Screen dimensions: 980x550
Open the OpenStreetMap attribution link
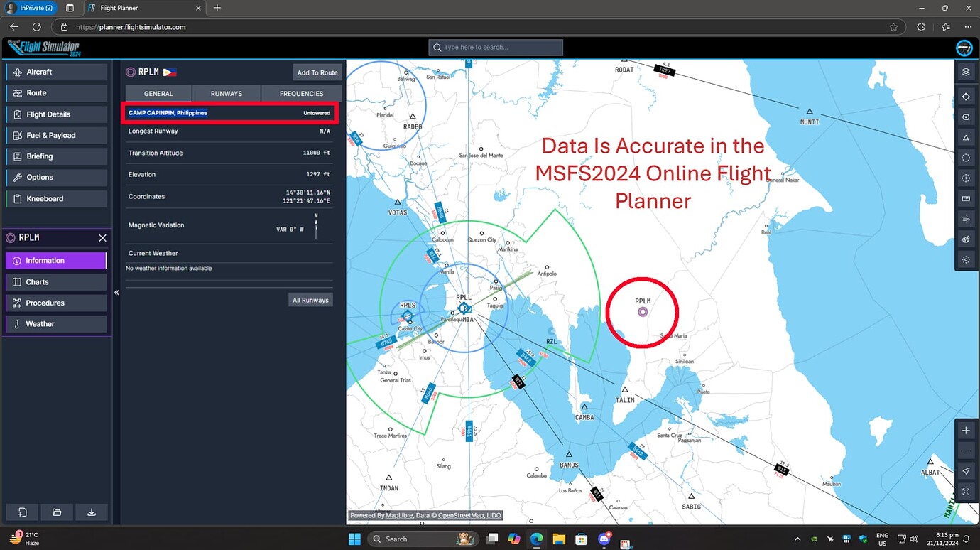click(x=459, y=515)
